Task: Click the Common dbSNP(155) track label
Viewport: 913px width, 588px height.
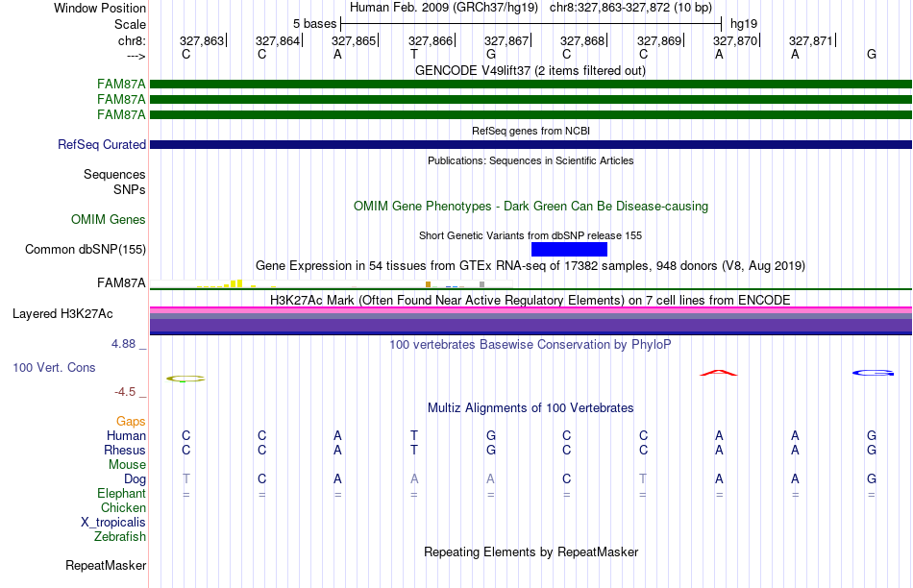Action: 85,249
